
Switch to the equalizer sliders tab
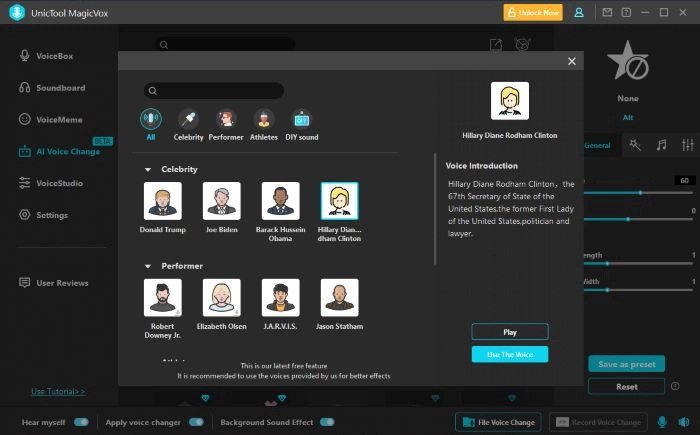[688, 145]
